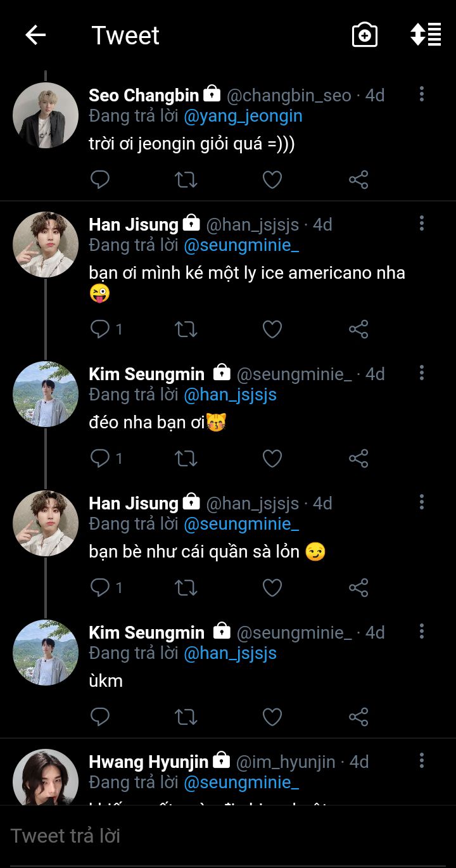Retweet Kim Seungmin's "đéo nha bạn ơi" reply
Image resolution: width=456 pixels, height=868 pixels.
point(186,458)
